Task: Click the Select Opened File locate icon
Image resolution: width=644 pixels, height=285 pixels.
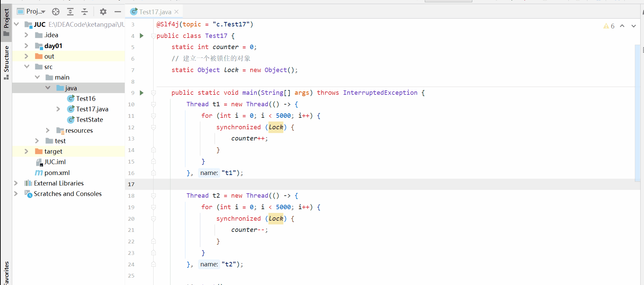Action: 56,12
